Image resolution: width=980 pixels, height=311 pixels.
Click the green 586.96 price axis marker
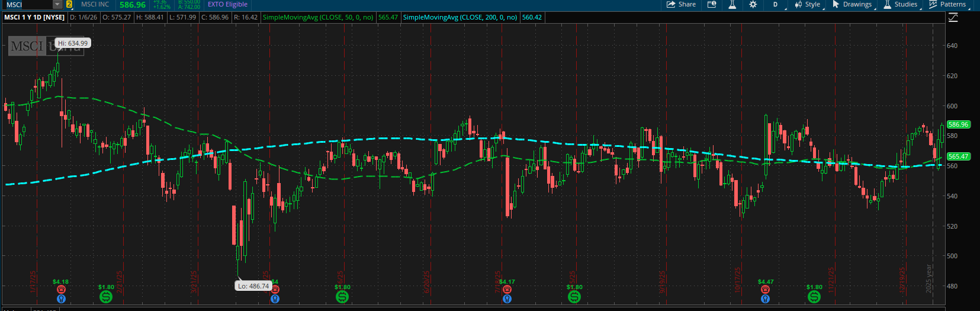(957, 124)
